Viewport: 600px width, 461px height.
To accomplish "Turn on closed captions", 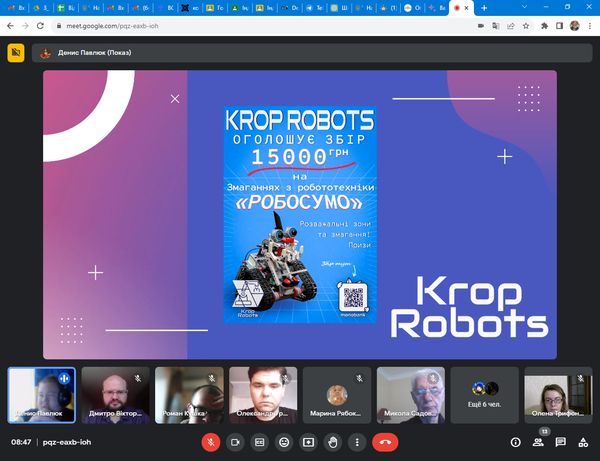I will pos(260,441).
